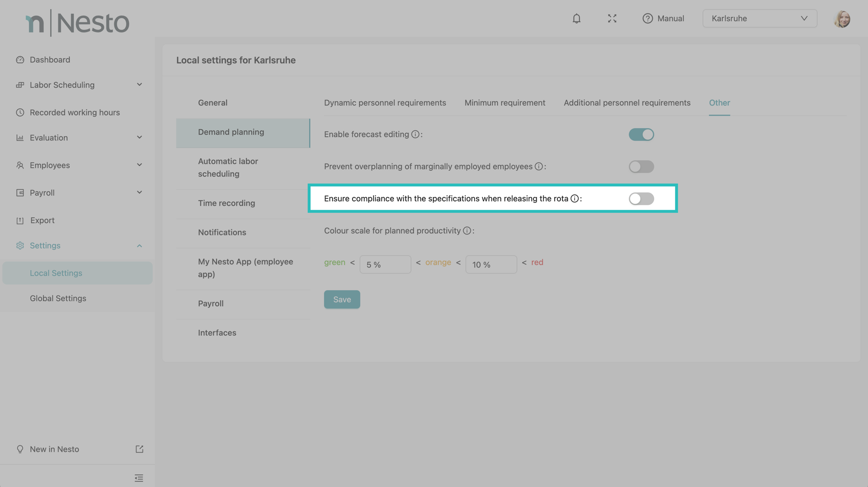Enable prevention of overplanning marginally employed employees
This screenshot has width=868, height=487.
(641, 166)
